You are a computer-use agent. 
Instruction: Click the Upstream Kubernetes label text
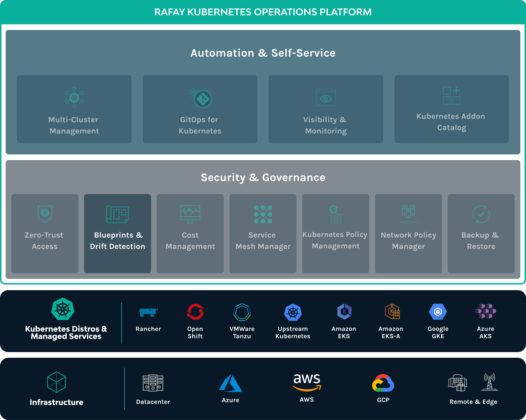[293, 332]
